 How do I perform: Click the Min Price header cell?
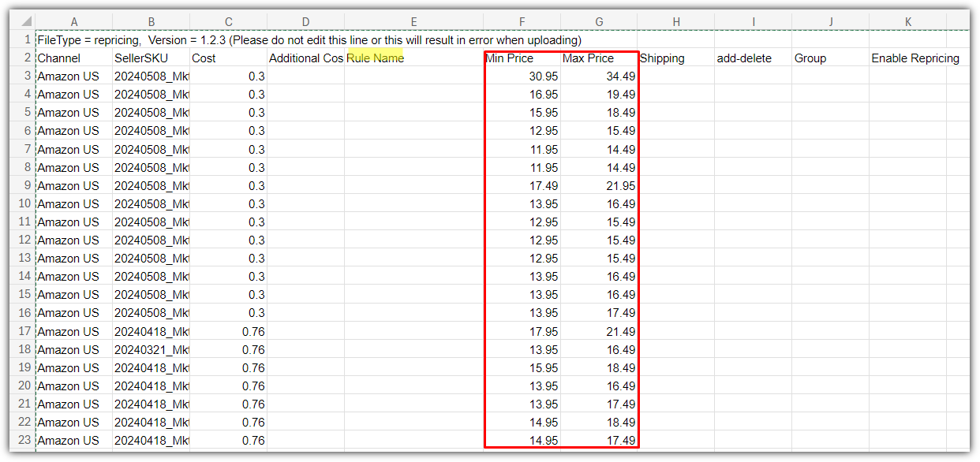[522, 58]
